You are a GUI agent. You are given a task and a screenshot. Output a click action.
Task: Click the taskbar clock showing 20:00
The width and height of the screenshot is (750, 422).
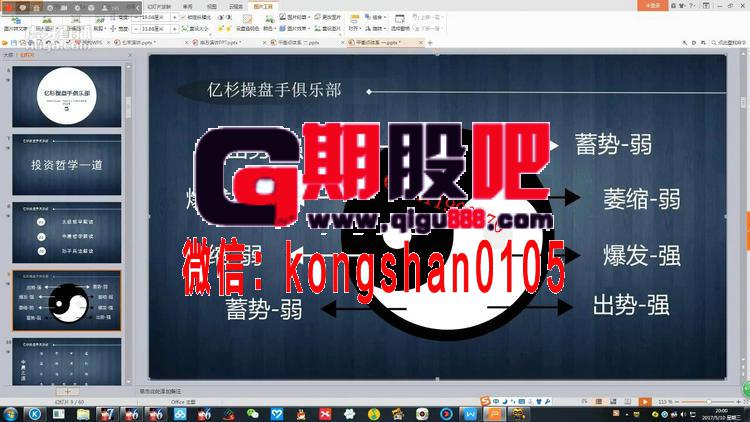721,414
